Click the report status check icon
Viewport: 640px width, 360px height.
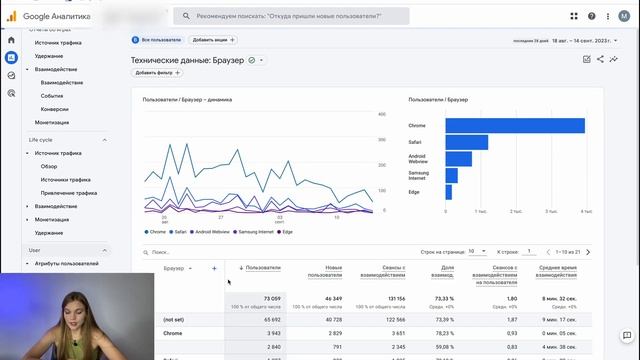[252, 60]
